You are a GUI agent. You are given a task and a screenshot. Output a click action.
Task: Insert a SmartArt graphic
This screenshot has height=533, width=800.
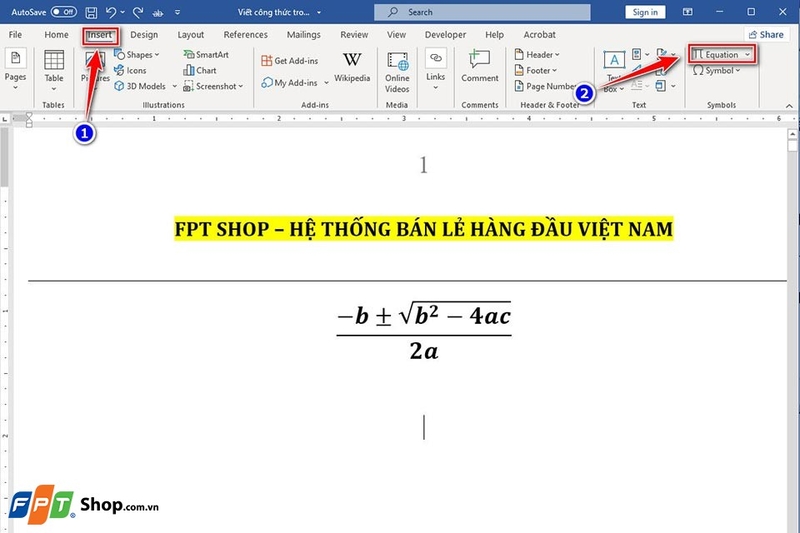pos(206,55)
